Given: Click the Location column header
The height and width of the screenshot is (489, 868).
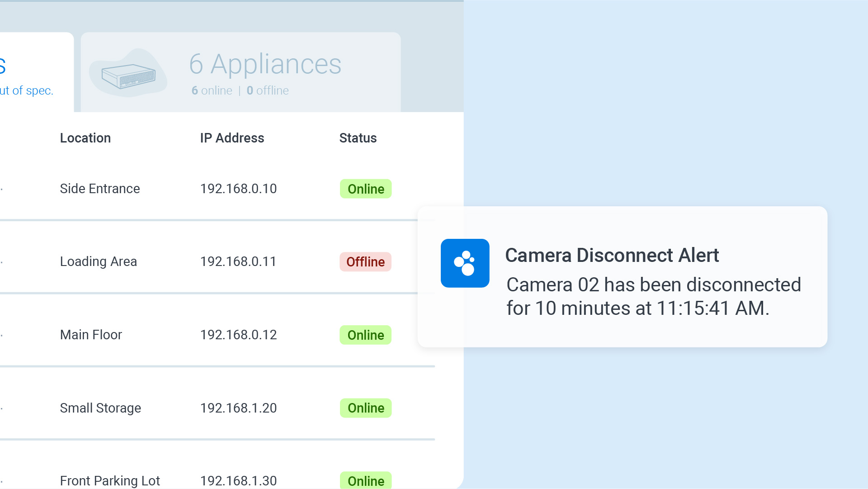Looking at the screenshot, I should [85, 138].
